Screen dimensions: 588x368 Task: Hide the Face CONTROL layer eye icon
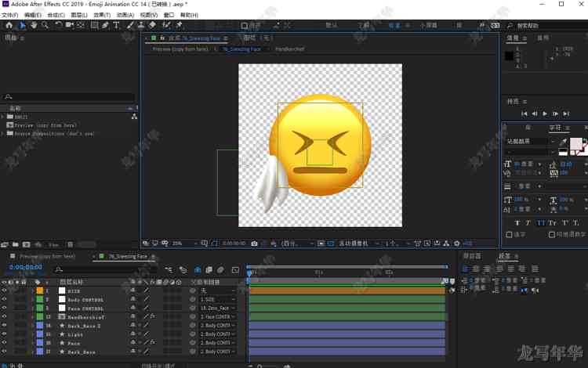tap(4, 308)
